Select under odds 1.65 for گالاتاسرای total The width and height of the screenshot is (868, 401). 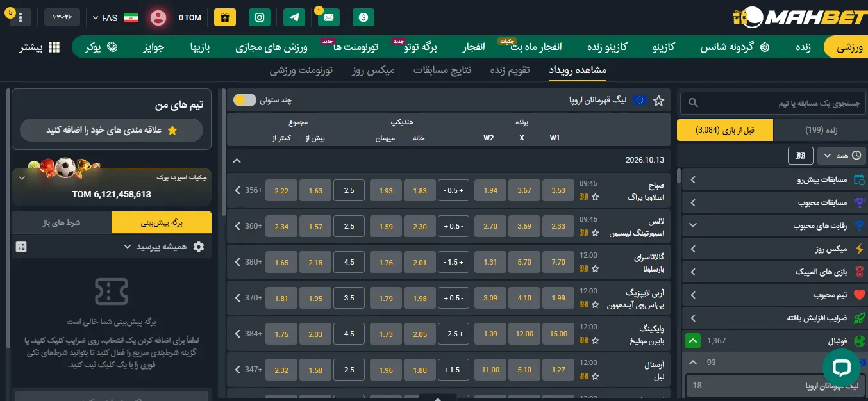(x=281, y=262)
